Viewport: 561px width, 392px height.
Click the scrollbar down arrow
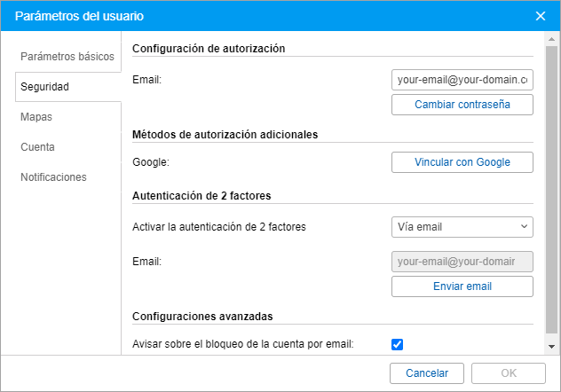pyautogui.click(x=551, y=347)
